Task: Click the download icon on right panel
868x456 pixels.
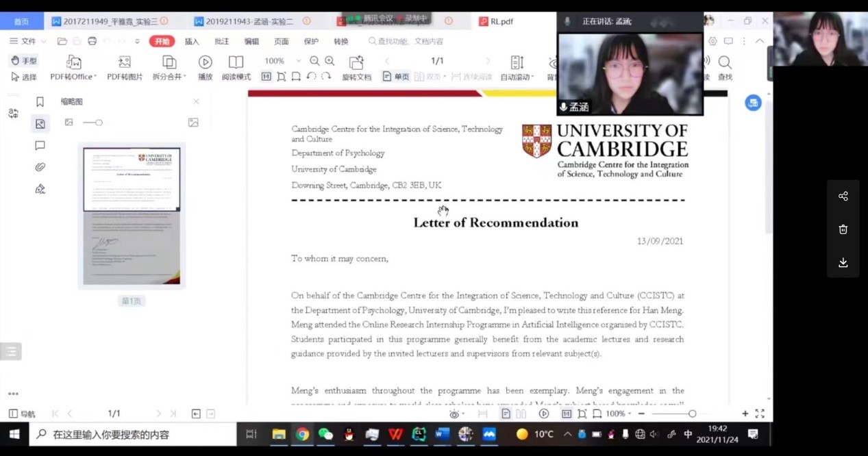Action: pos(843,262)
